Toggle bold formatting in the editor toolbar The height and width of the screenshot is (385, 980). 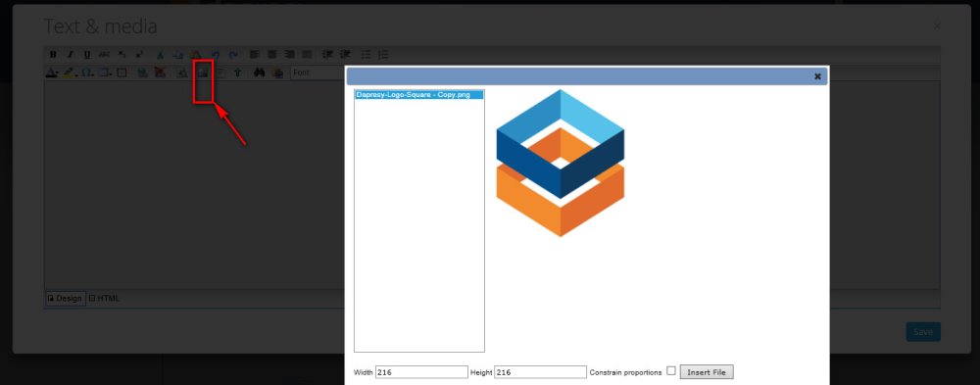pyautogui.click(x=53, y=55)
